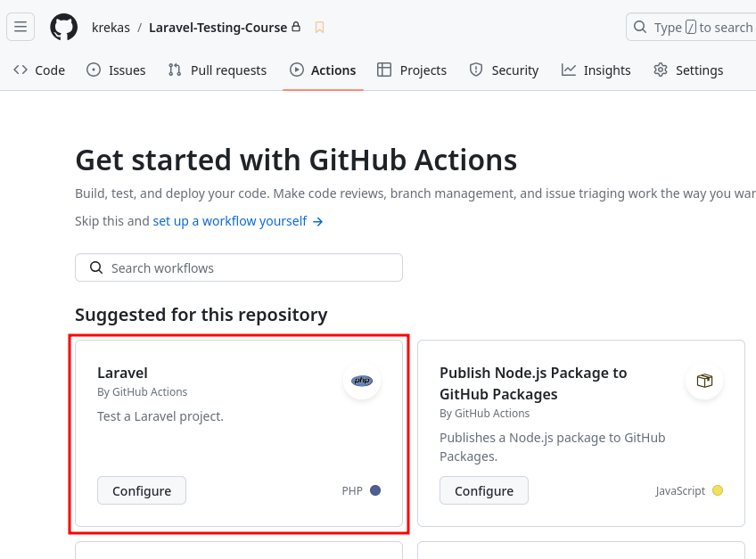Screen dimensions: 756x559
Task: Click 'By GitHub Actions' under Laravel
Action: click(143, 392)
